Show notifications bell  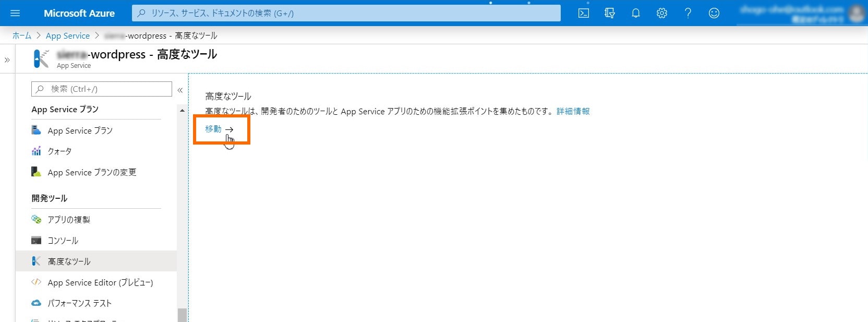pyautogui.click(x=636, y=13)
